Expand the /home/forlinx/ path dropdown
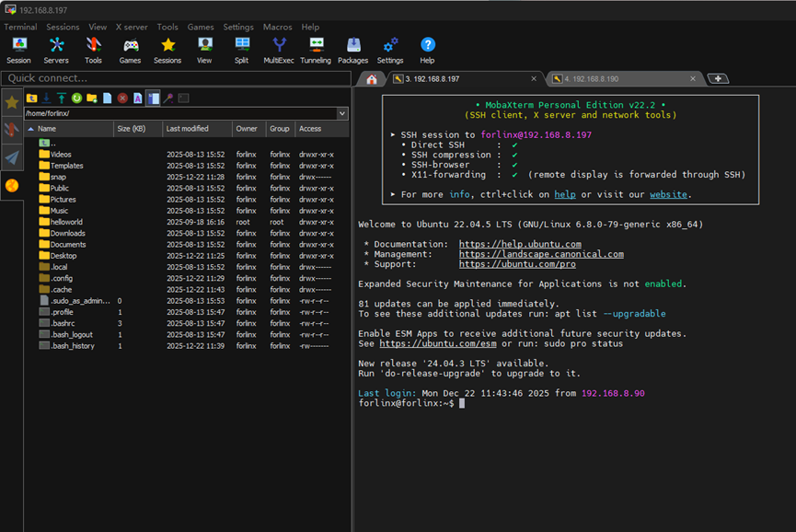The width and height of the screenshot is (796, 532). point(342,113)
